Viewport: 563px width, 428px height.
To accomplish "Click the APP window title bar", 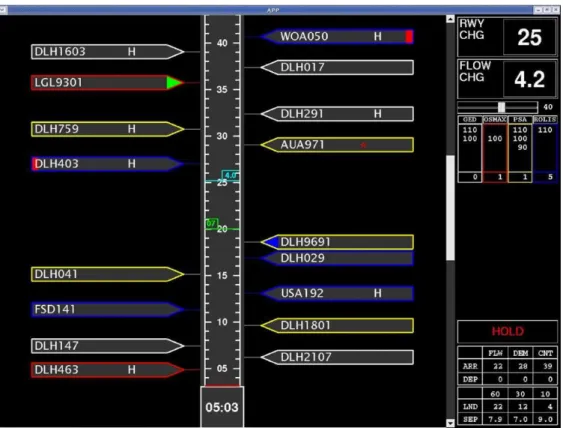I will coord(273,10).
